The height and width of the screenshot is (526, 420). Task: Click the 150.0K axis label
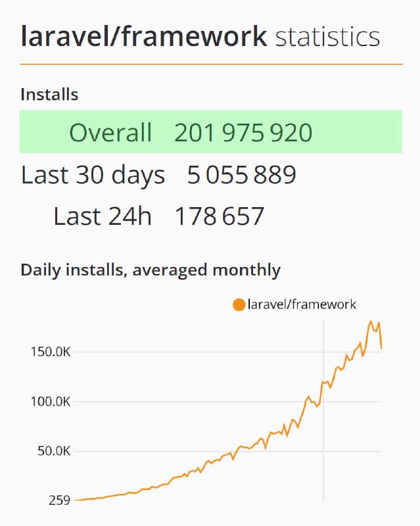click(x=51, y=352)
